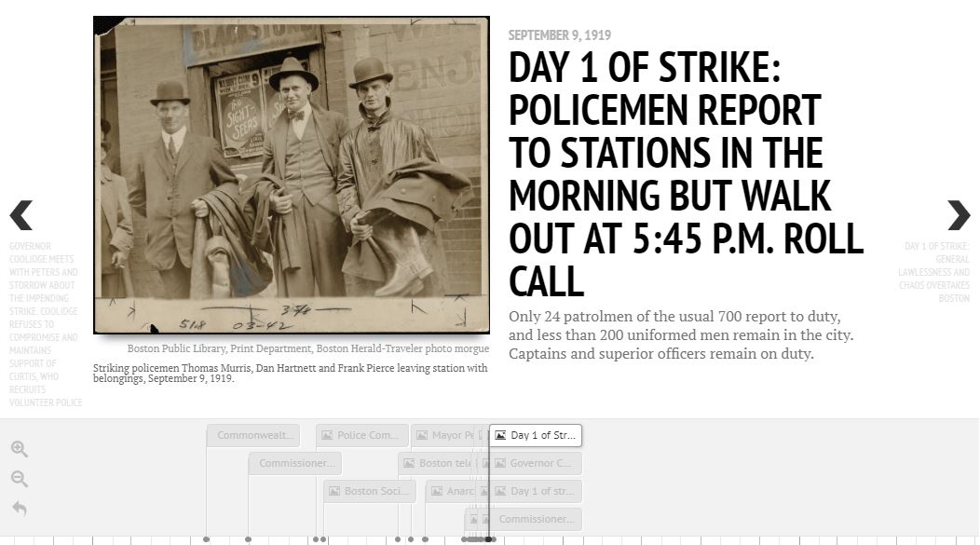Click the Striking policemen Thomas Murris caption
This screenshot has height=545, width=980.
coord(290,374)
